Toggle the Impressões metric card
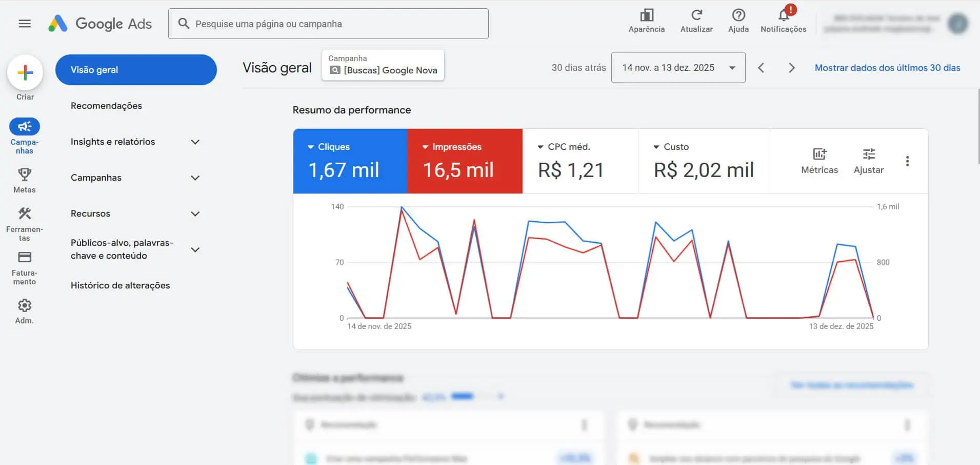The height and width of the screenshot is (465, 980). [x=464, y=161]
